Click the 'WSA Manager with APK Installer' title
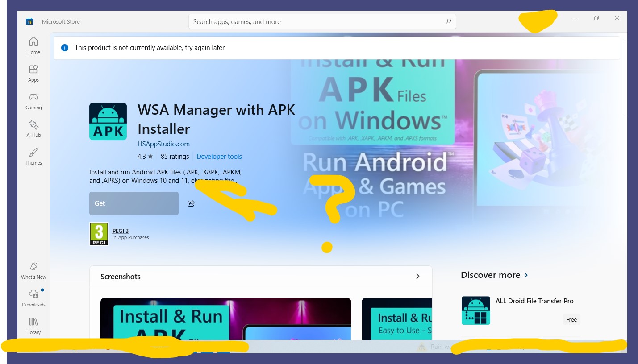Viewport: 638px width, 364px height. click(x=216, y=119)
